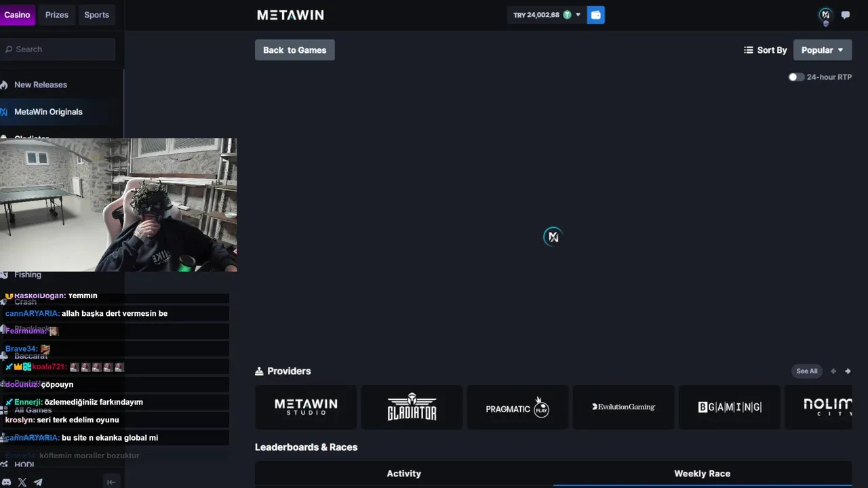Screen dimensions: 868x488
Task: Open the Popular sort dropdown
Action: (x=823, y=50)
